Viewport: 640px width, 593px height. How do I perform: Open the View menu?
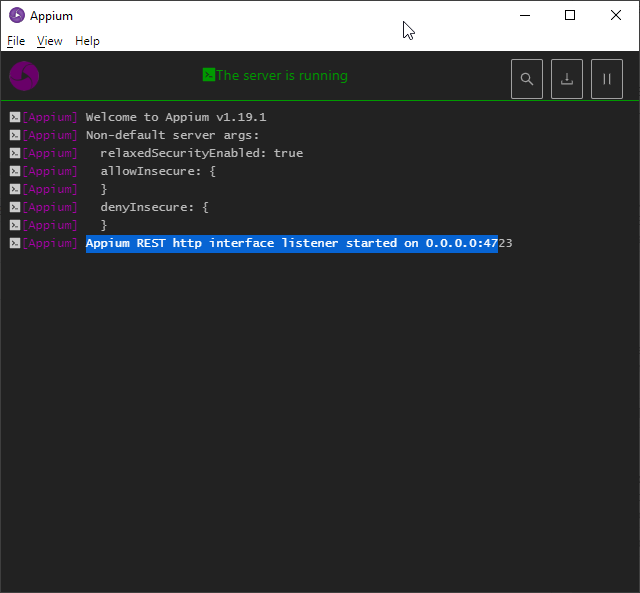(49, 41)
